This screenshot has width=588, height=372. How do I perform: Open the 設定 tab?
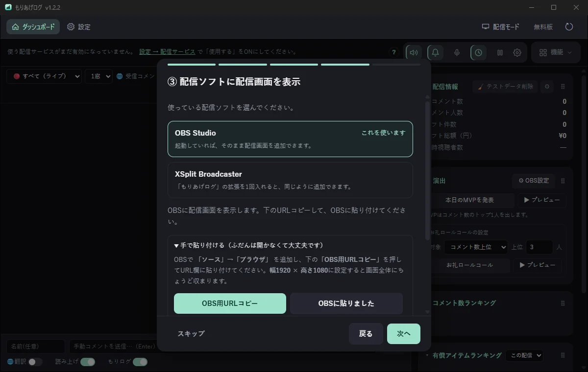[x=79, y=27]
